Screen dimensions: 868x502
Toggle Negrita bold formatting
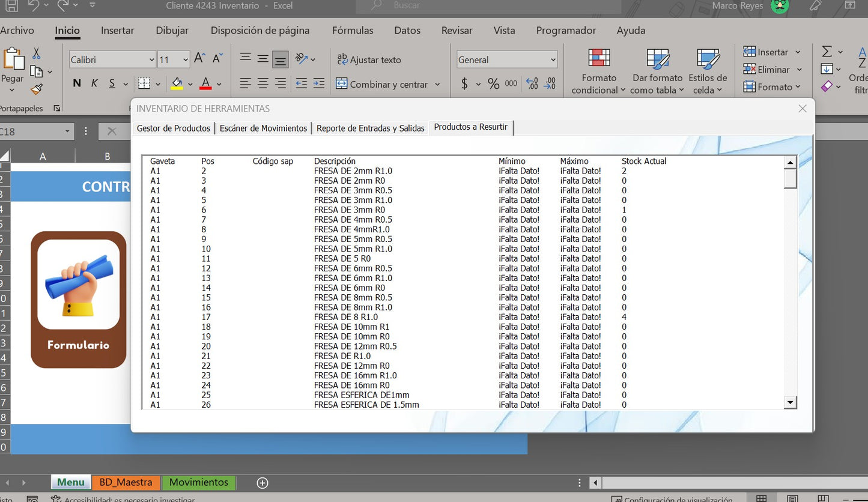77,83
